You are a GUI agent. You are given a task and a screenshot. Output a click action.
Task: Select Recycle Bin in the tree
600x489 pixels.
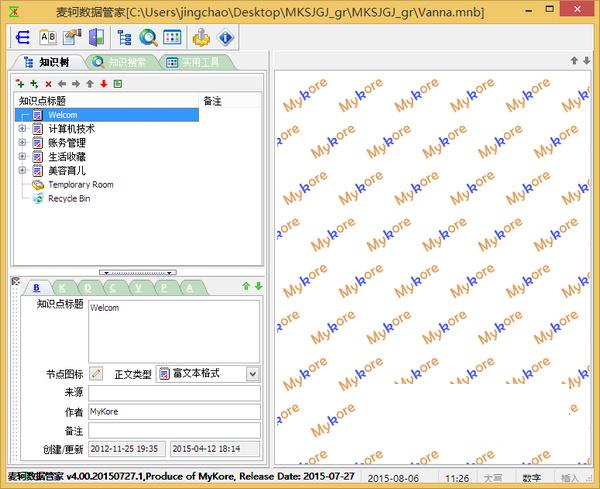70,199
